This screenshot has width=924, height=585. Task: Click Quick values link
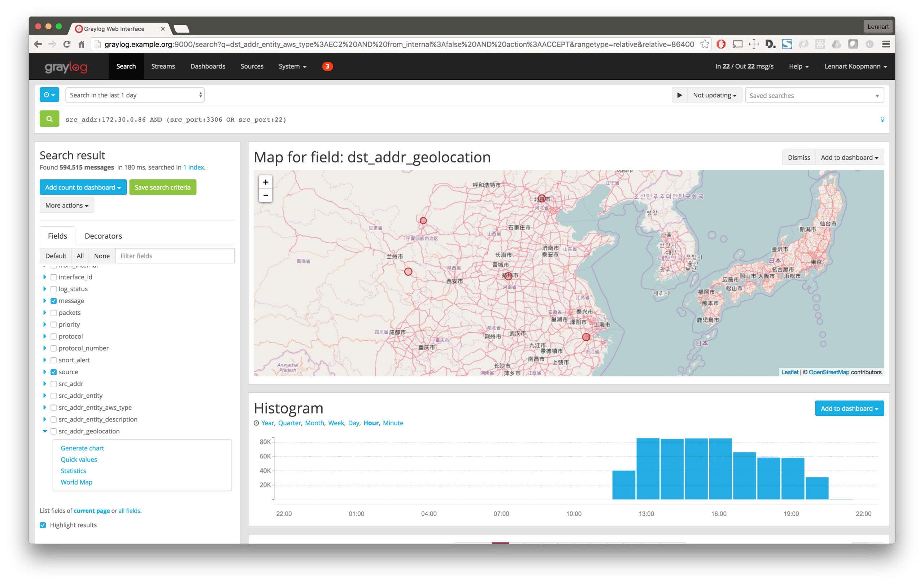[79, 459]
